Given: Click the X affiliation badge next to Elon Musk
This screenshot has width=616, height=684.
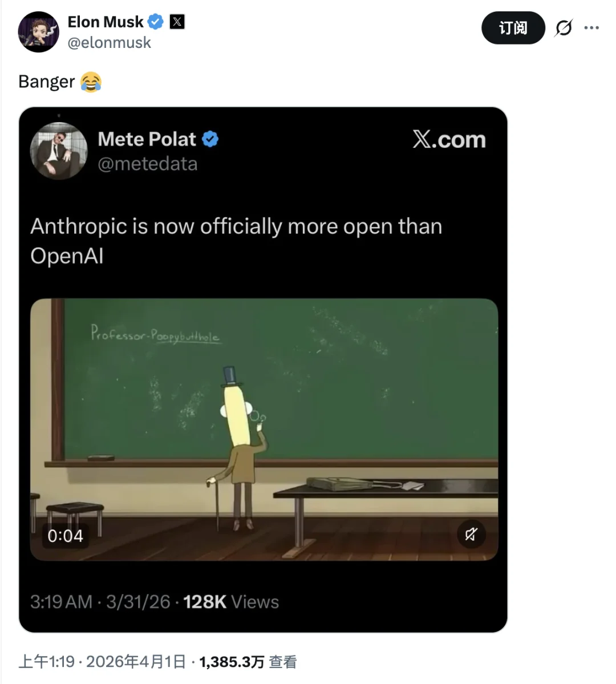Looking at the screenshot, I should pos(177,22).
